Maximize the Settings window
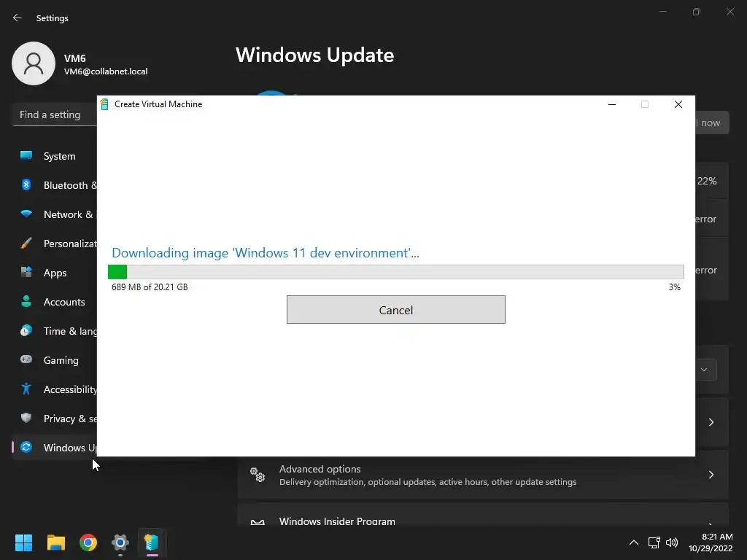The image size is (747, 560). [x=697, y=12]
